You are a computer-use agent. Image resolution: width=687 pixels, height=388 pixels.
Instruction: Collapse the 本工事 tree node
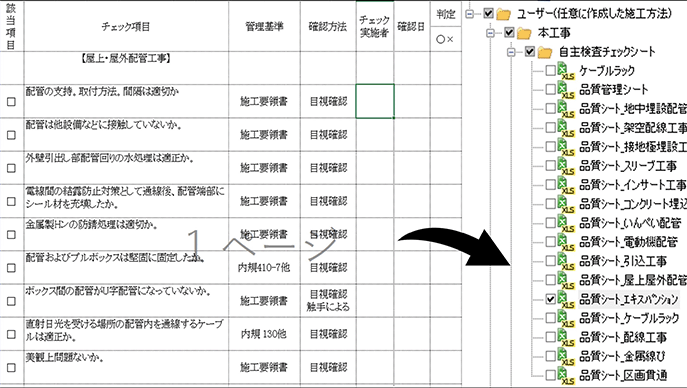pyautogui.click(x=490, y=33)
